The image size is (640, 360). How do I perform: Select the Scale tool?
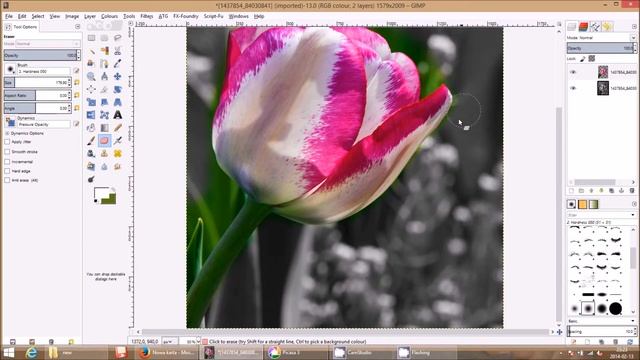tap(91, 102)
